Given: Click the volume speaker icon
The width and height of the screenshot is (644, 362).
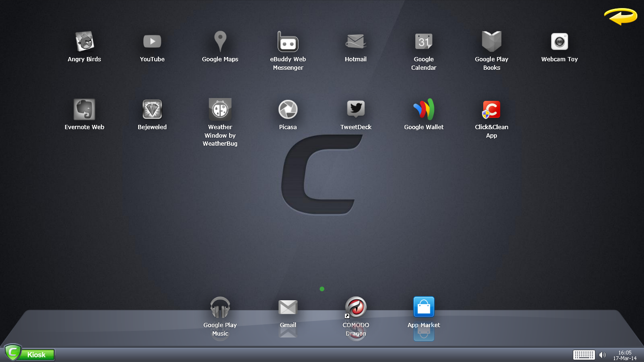Looking at the screenshot, I should (x=603, y=355).
